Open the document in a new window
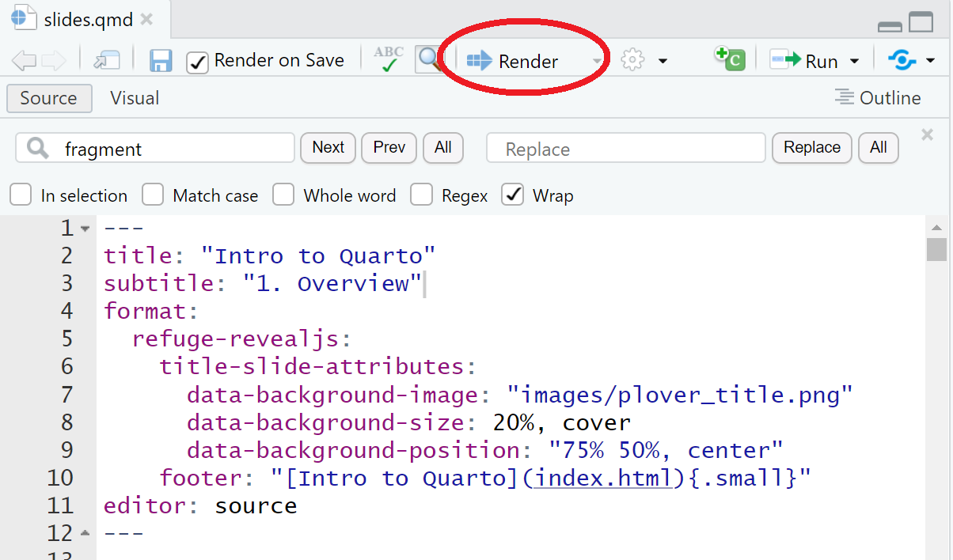The image size is (953, 560). (x=108, y=59)
